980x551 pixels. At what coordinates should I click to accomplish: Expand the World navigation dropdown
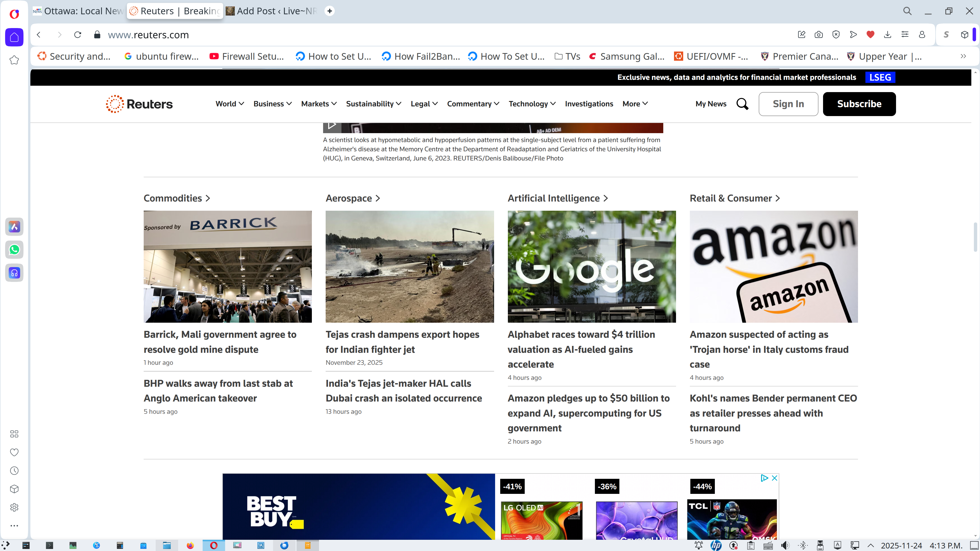click(230, 104)
